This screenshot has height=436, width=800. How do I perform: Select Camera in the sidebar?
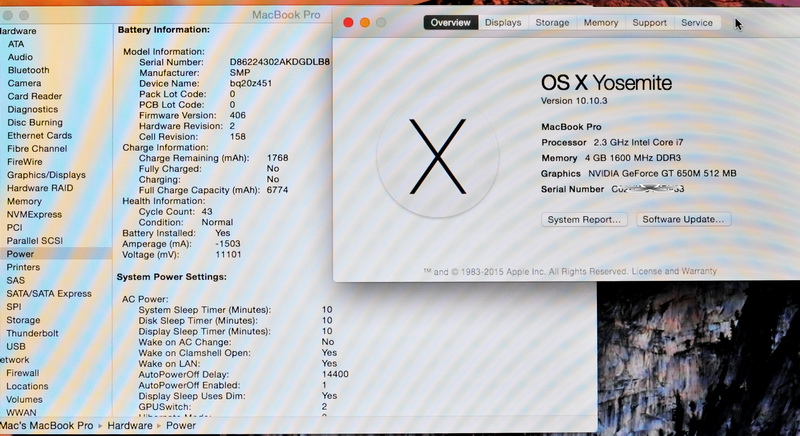tap(24, 83)
